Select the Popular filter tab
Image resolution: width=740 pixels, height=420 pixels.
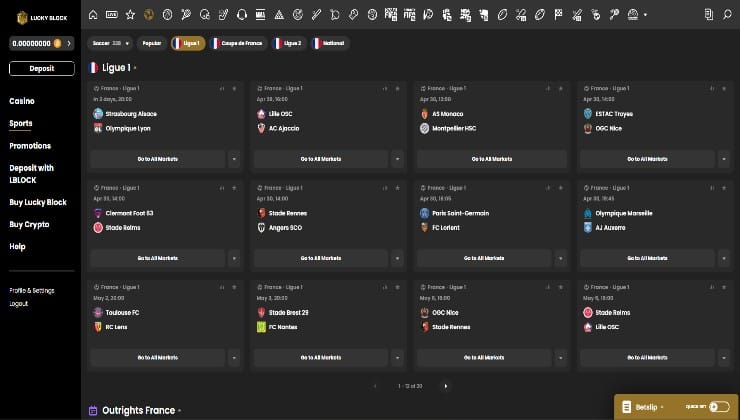coord(152,43)
